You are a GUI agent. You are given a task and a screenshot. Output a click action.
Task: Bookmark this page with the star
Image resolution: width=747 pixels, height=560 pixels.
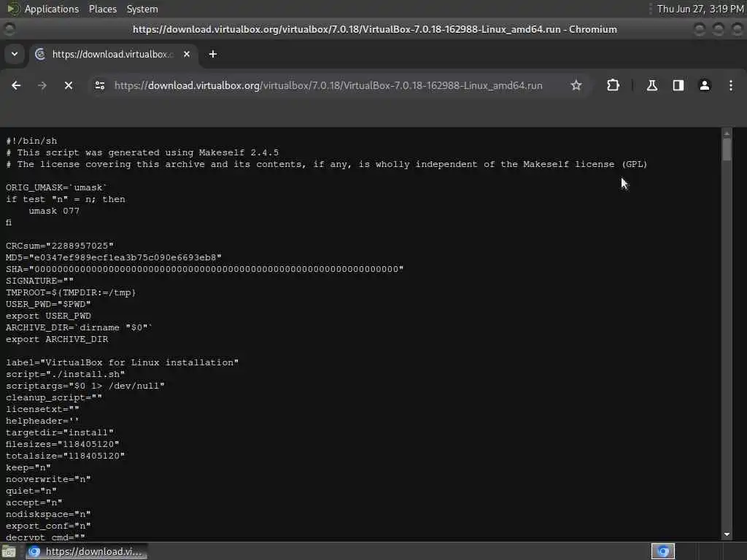576,86
